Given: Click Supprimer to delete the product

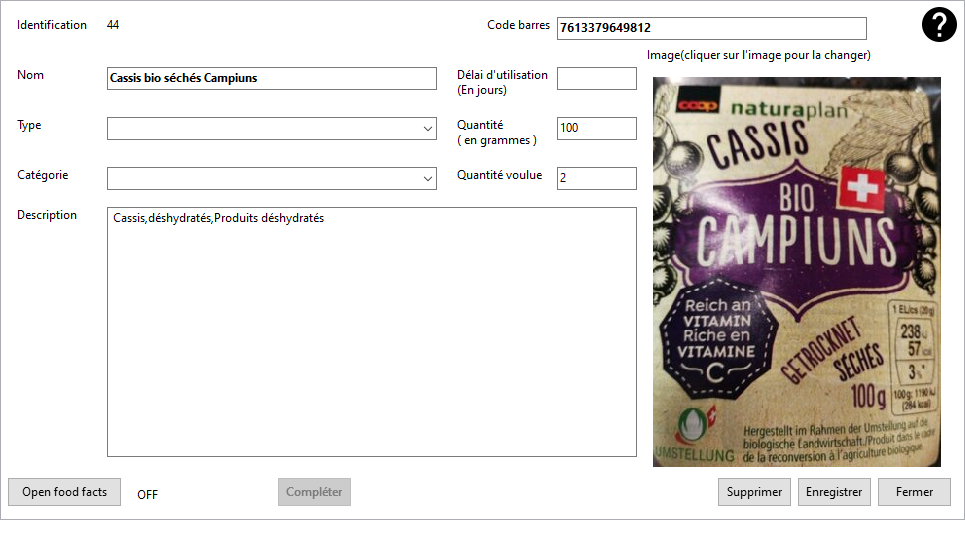Looking at the screenshot, I should point(754,492).
